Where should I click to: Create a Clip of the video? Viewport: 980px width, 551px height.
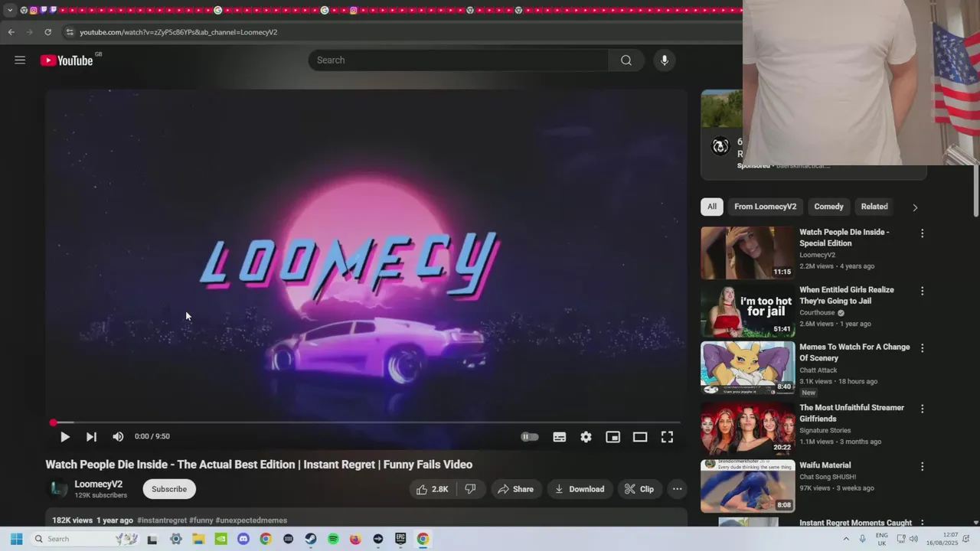[x=639, y=489]
